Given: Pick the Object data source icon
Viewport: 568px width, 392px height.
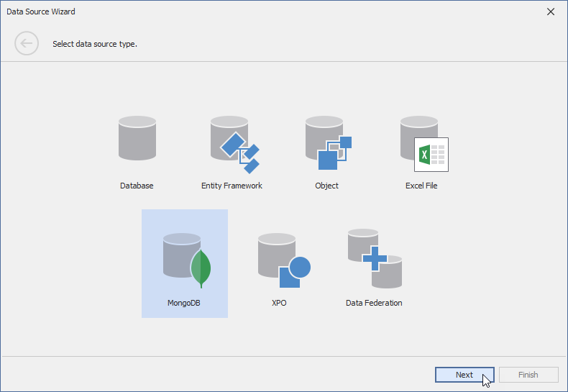Looking at the screenshot, I should click(x=327, y=142).
